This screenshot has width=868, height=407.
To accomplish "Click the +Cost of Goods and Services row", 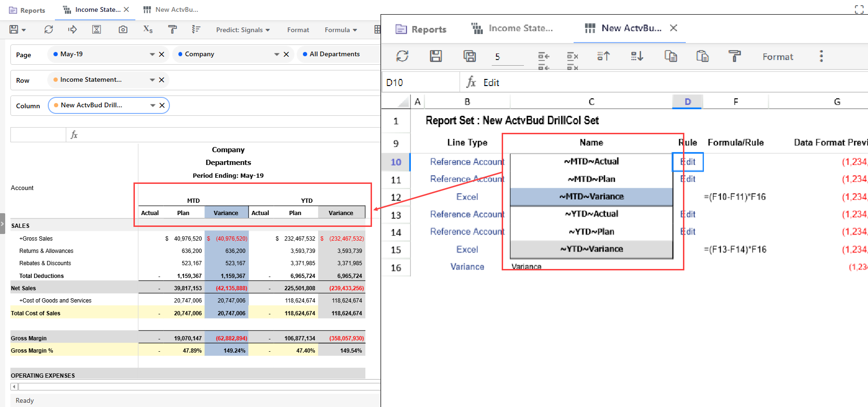I will click(55, 301).
